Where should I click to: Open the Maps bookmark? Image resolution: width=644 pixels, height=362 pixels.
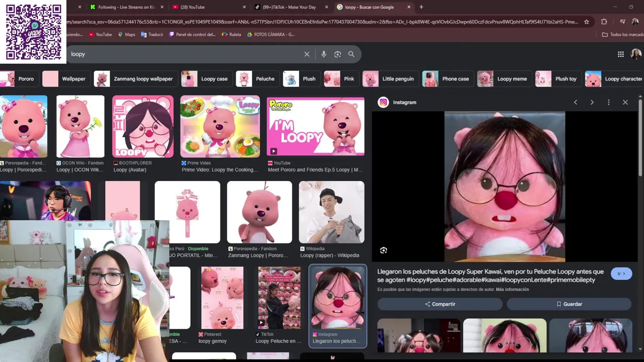point(126,34)
